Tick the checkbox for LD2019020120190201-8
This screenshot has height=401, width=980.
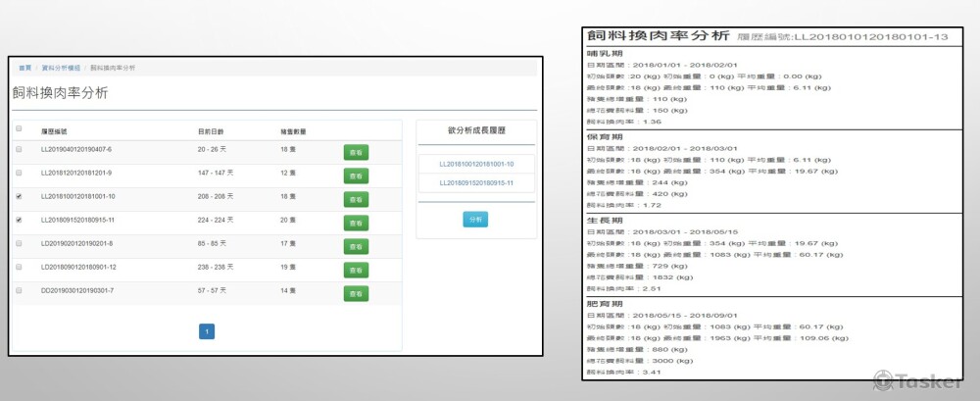click(x=19, y=243)
